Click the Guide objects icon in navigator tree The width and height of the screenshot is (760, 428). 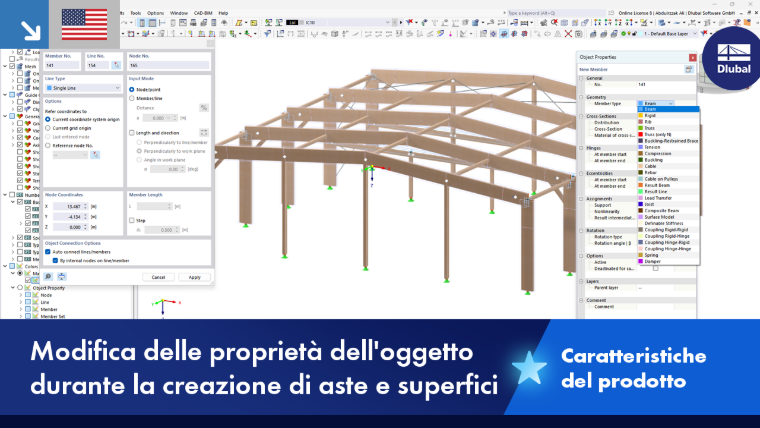point(20,95)
